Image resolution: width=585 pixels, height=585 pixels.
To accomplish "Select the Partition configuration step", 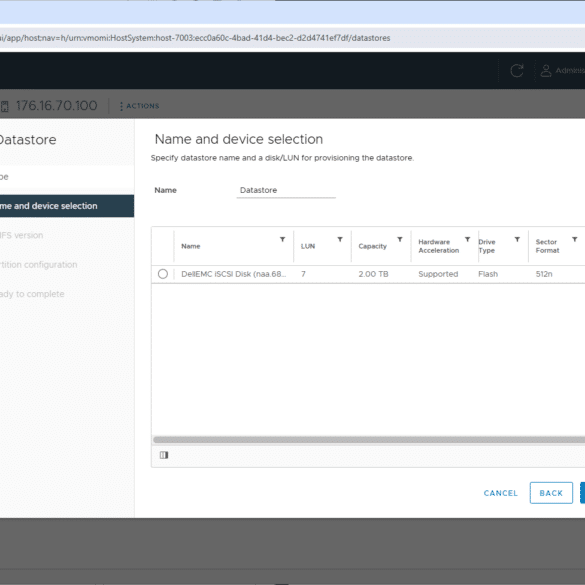I will click(x=39, y=265).
